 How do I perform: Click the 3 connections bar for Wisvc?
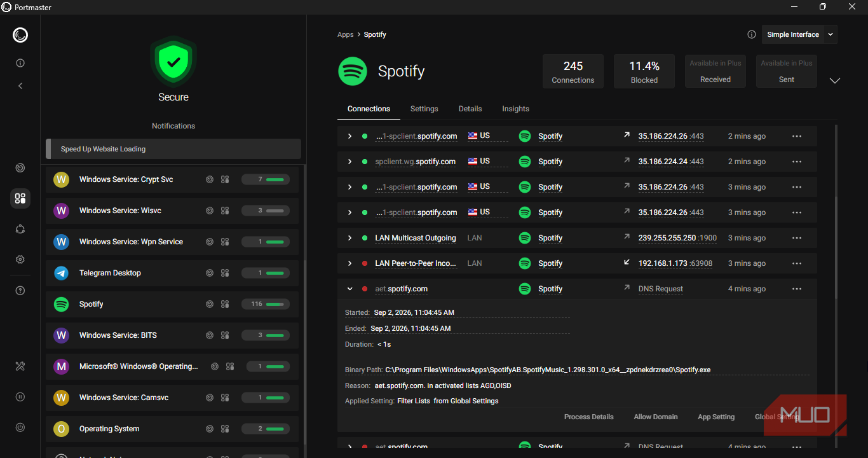pyautogui.click(x=266, y=211)
